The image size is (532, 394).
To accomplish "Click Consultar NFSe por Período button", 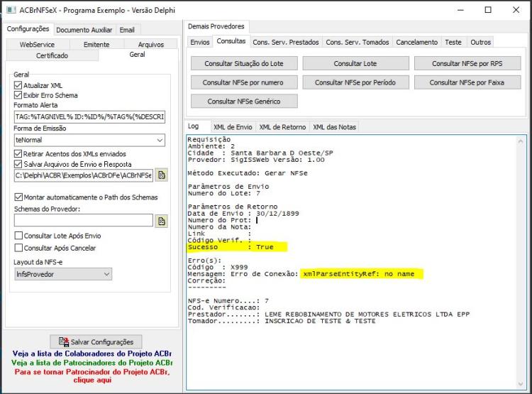I will 355,82.
